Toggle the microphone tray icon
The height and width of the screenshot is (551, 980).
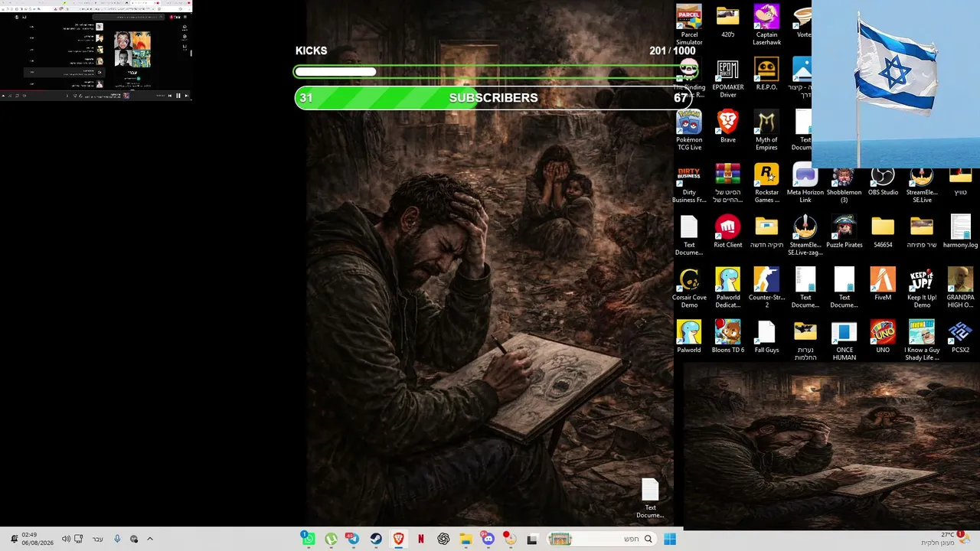117,539
